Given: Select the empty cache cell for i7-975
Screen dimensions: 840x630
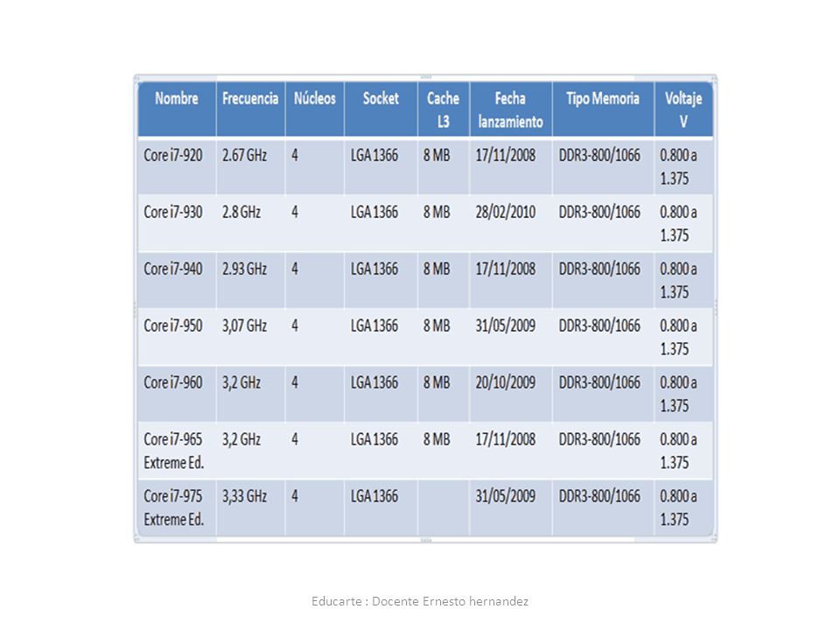Looking at the screenshot, I should (x=443, y=507).
